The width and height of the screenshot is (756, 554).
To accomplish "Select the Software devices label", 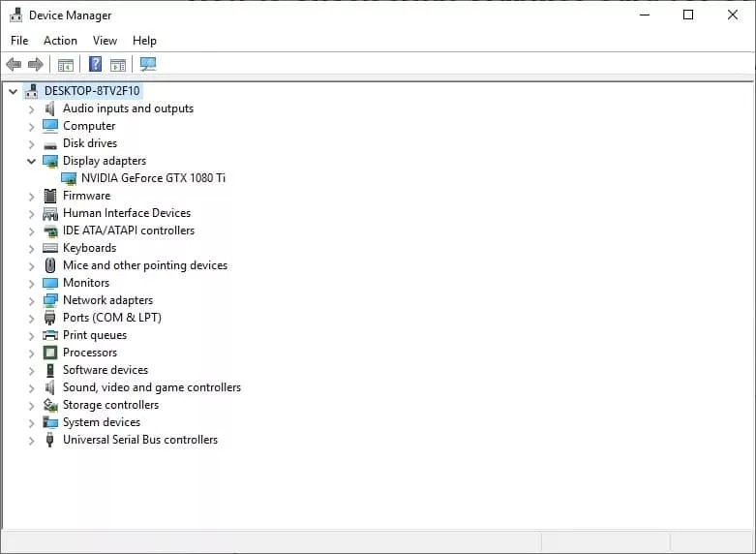I will 106,370.
